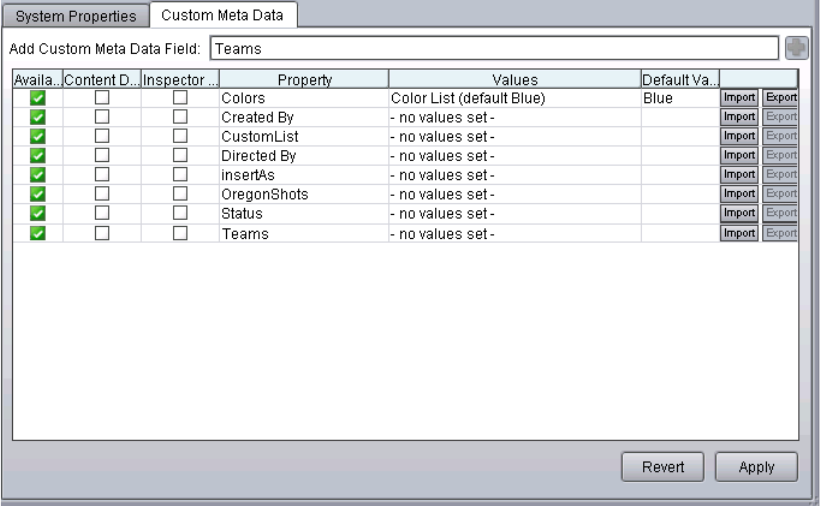The height and width of the screenshot is (506, 820).
Task: Click Import in the Teams row
Action: click(739, 233)
